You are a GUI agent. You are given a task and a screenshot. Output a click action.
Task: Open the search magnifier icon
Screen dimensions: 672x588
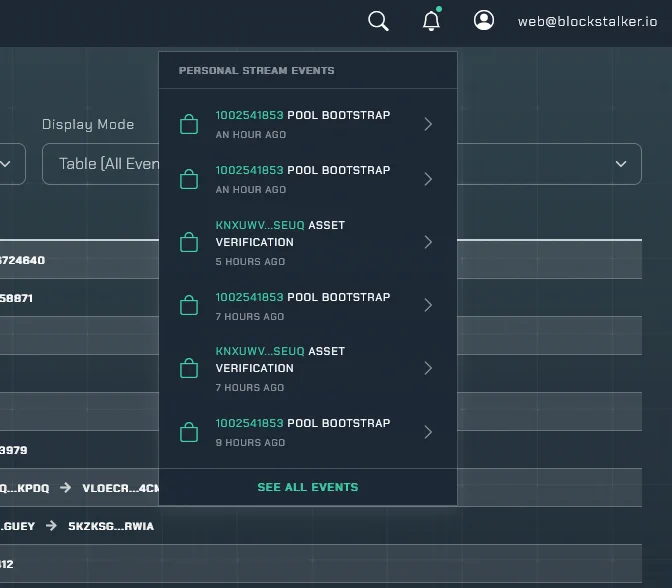[x=378, y=21]
